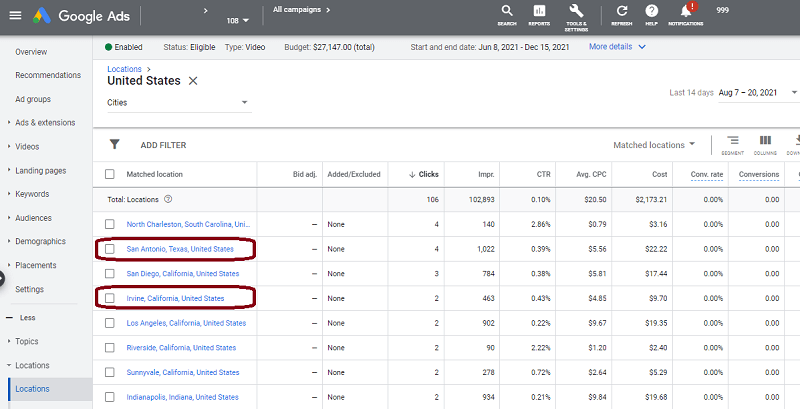
Task: Click the Avg. CPC column header
Action: pyautogui.click(x=591, y=174)
